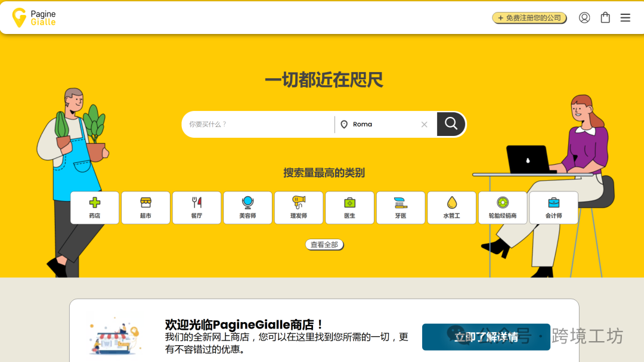Click 免费注册您的公司 button
Viewport: 644px width, 362px height.
[x=529, y=18]
